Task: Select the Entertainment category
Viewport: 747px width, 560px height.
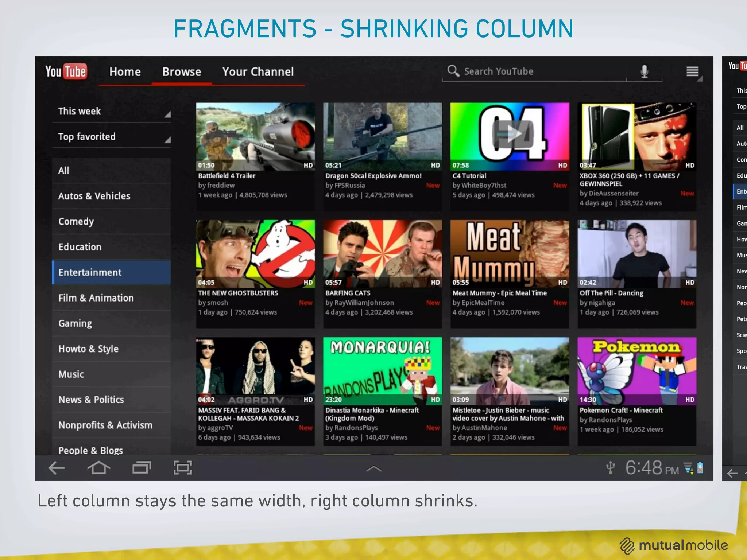Action: pos(112,272)
